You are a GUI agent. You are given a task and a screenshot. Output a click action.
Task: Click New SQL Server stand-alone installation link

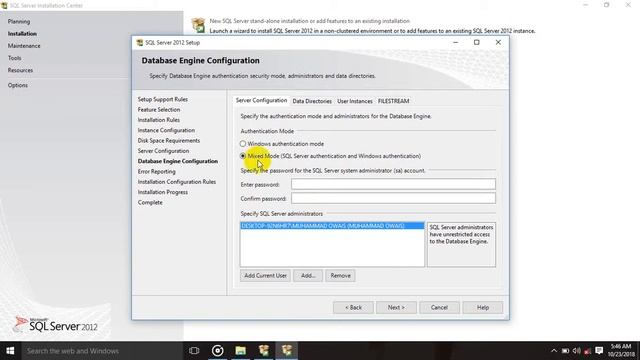309,21
